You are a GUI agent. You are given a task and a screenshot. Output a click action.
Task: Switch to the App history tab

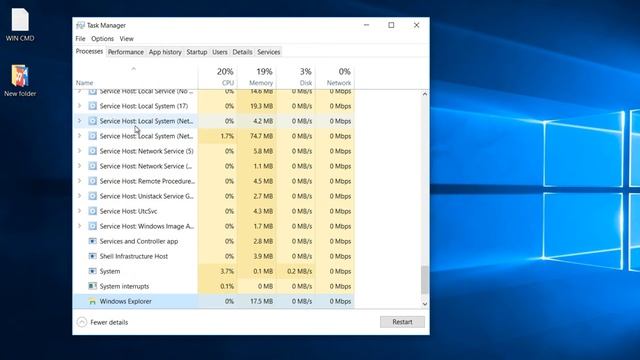pos(165,52)
